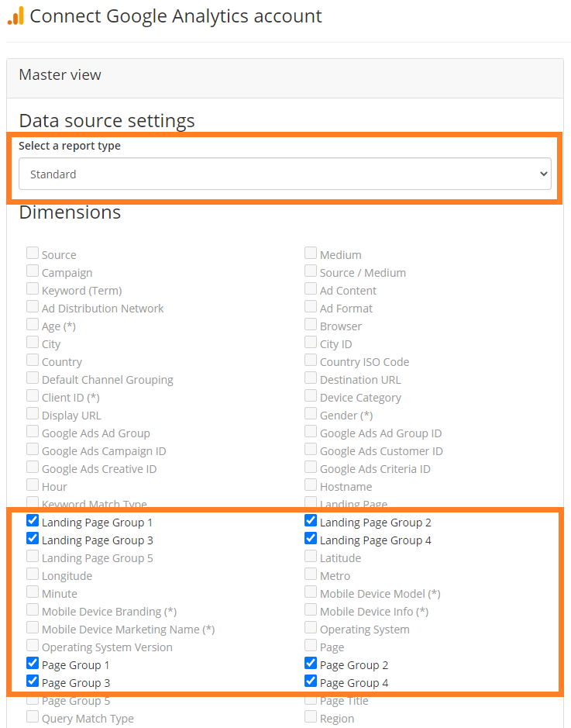Click the Data source settings heading
571x728 pixels.
click(x=107, y=121)
